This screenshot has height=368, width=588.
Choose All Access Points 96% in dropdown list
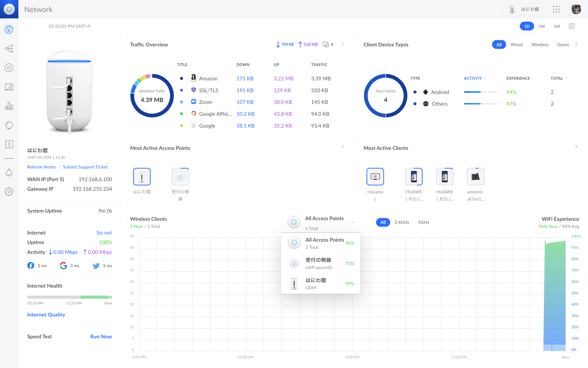tap(321, 243)
